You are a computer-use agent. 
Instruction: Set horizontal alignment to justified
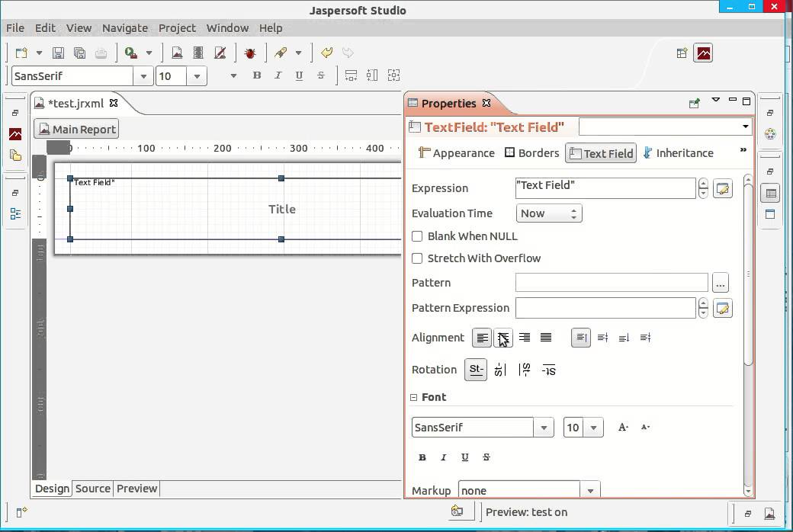546,338
